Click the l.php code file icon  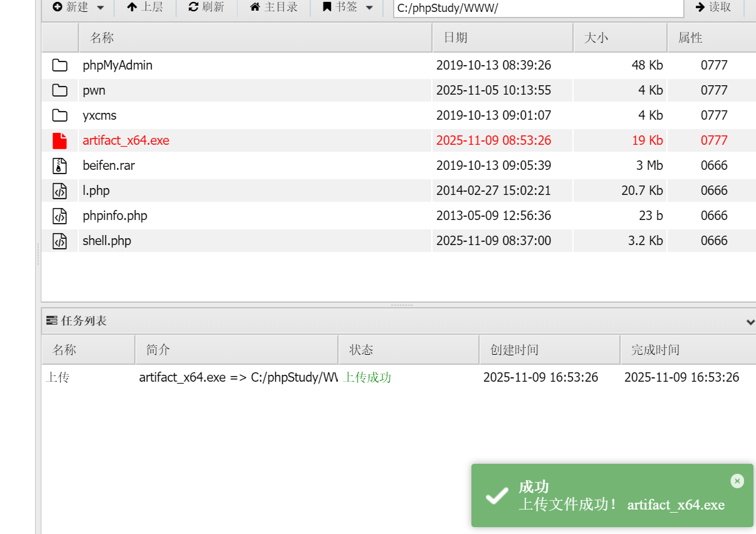pos(60,191)
